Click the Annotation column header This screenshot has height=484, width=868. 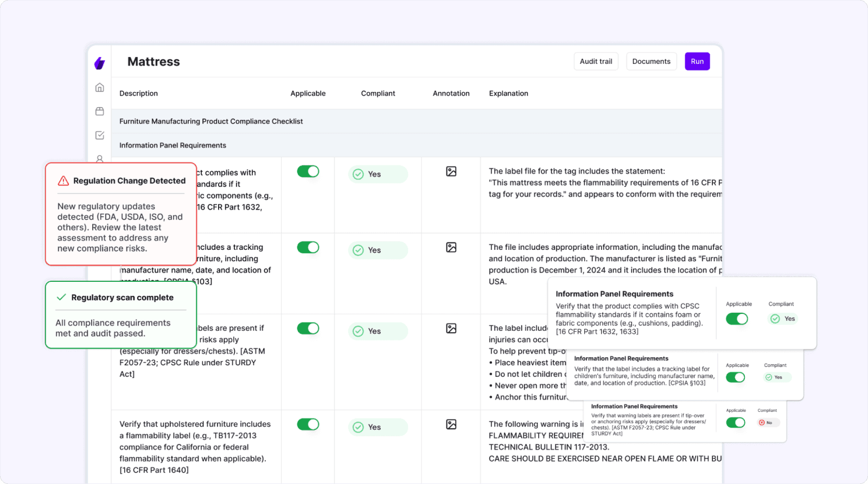tap(451, 93)
